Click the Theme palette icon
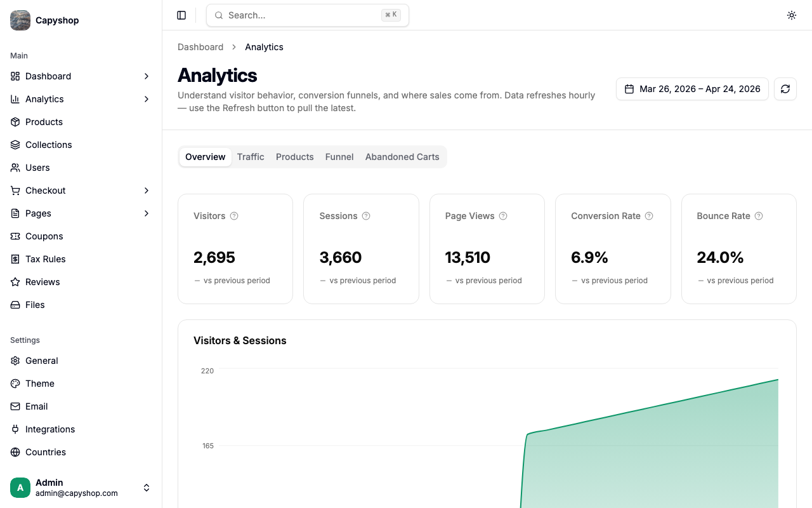Image resolution: width=812 pixels, height=508 pixels. 15,384
